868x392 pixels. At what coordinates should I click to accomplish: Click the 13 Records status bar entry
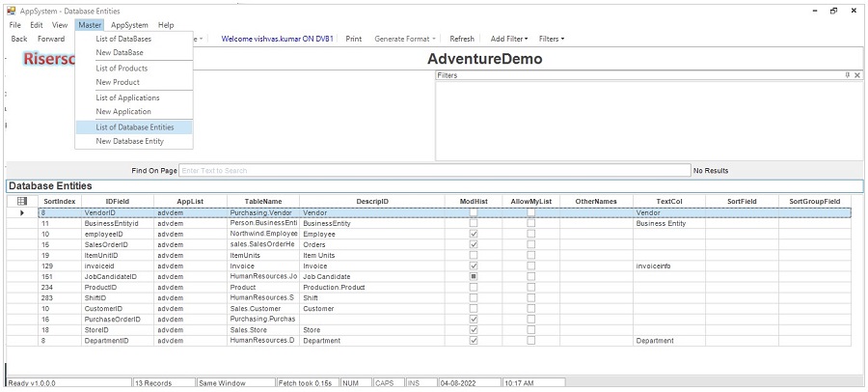[x=164, y=382]
